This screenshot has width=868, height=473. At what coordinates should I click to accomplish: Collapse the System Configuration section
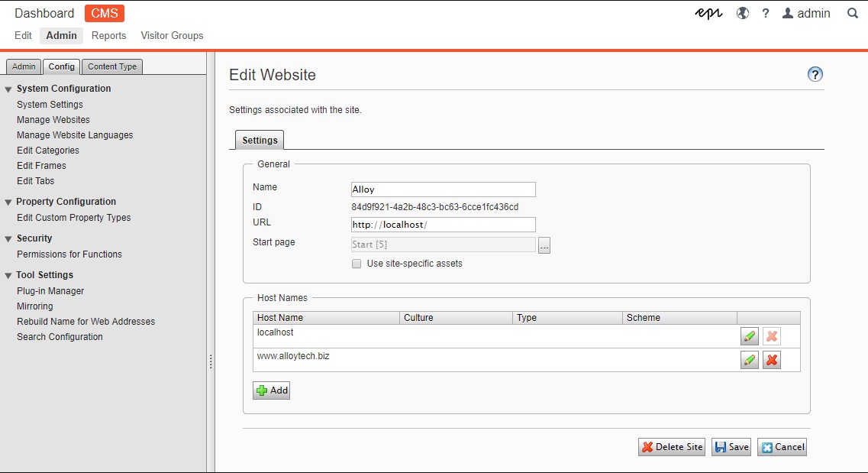(x=8, y=89)
